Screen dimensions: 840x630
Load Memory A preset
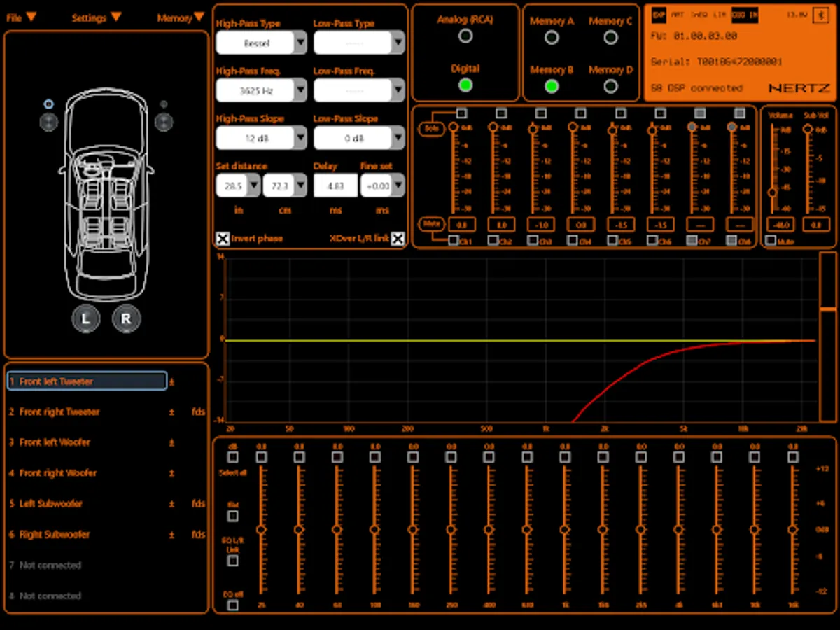tap(552, 37)
